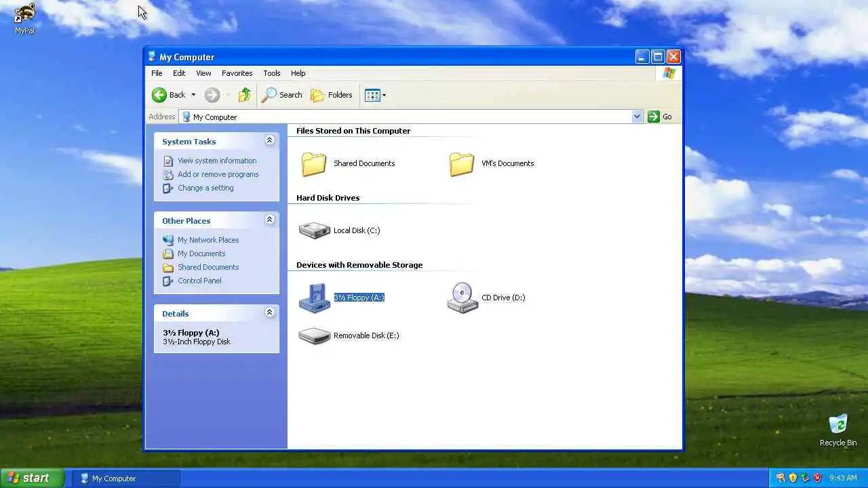
Task: Open the Favorites menu
Action: click(x=237, y=73)
